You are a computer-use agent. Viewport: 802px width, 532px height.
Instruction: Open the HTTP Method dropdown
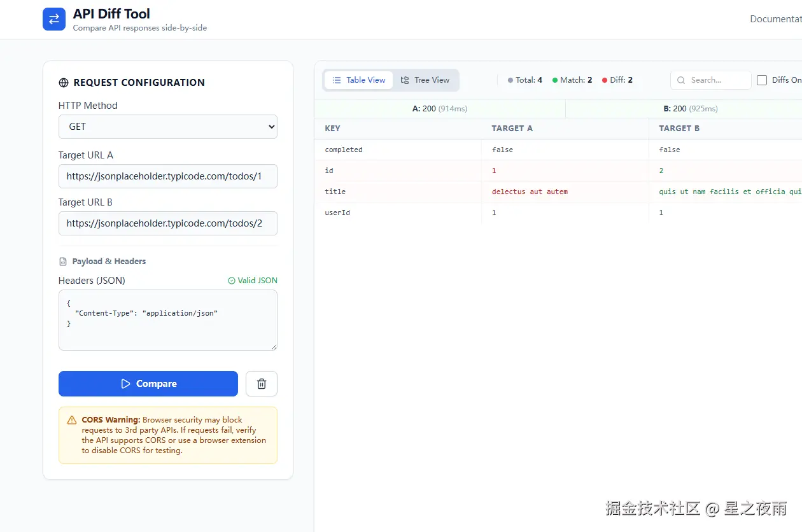168,127
